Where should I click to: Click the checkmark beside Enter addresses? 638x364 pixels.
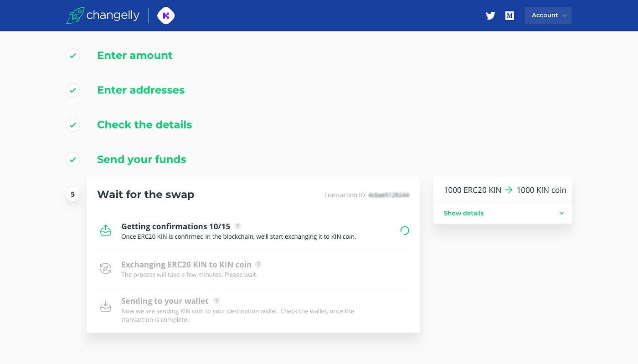[x=72, y=90]
